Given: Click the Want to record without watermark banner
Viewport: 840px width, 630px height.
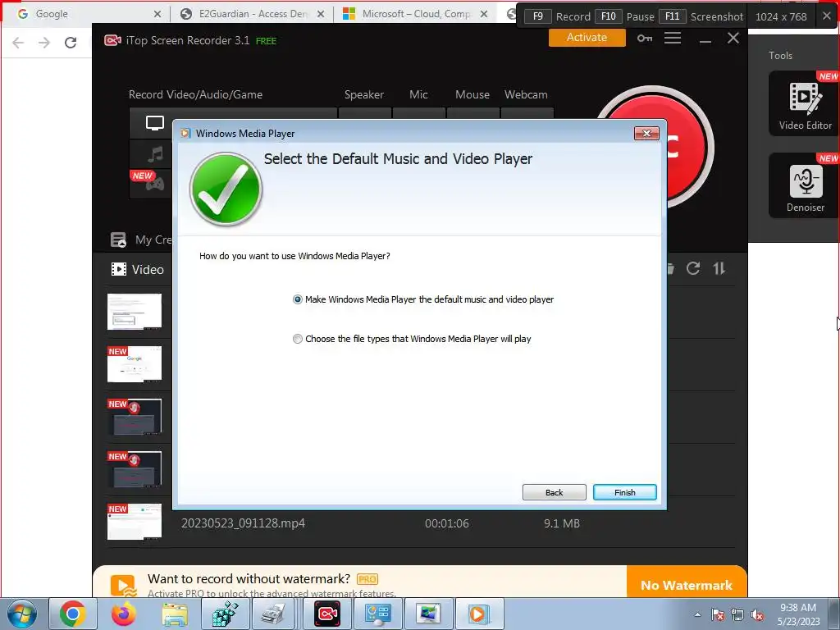Looking at the screenshot, I should [x=359, y=582].
